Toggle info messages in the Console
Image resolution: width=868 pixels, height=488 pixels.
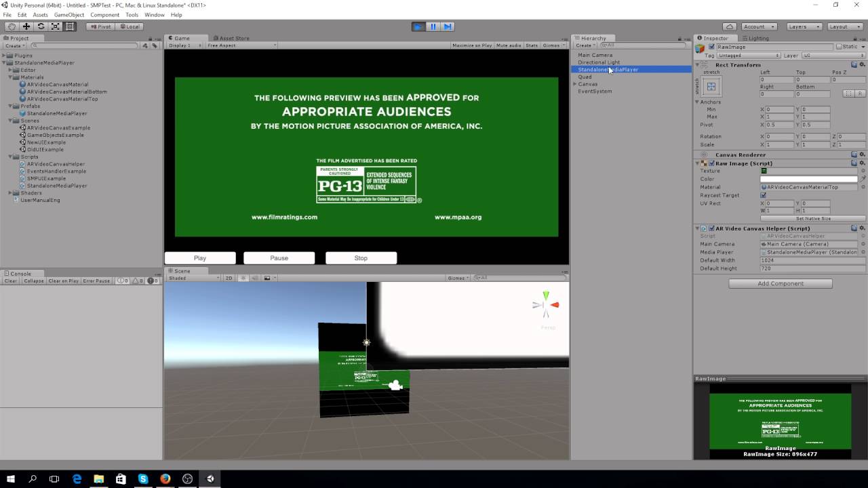pos(123,281)
